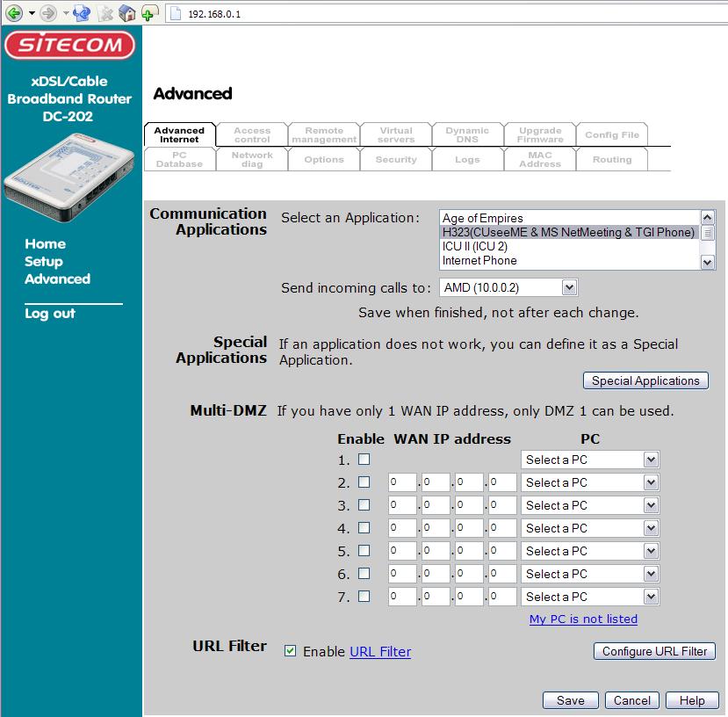This screenshot has height=717, width=728.
Task: Click the Stop loading icon
Action: [106, 13]
